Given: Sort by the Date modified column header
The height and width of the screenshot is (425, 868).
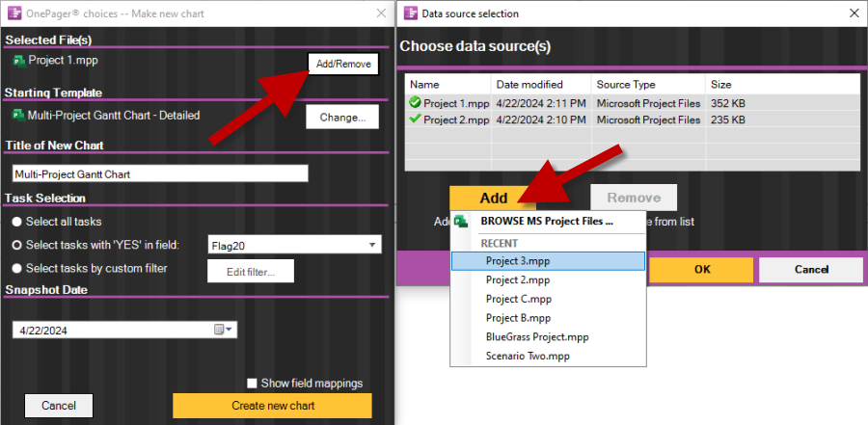Looking at the screenshot, I should tap(541, 85).
